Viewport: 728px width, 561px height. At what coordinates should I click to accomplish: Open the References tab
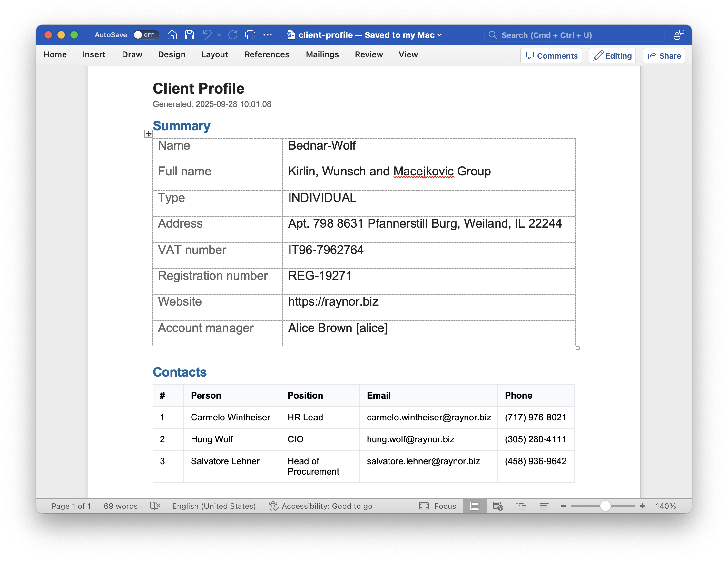click(267, 54)
